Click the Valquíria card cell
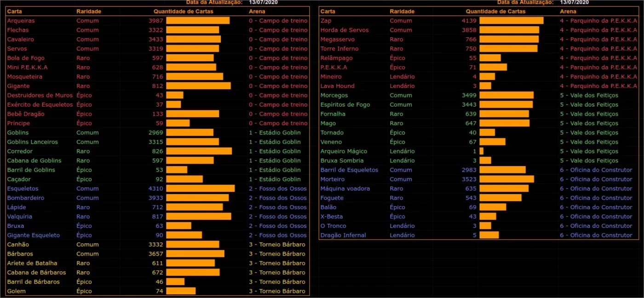The image size is (644, 298). point(19,216)
